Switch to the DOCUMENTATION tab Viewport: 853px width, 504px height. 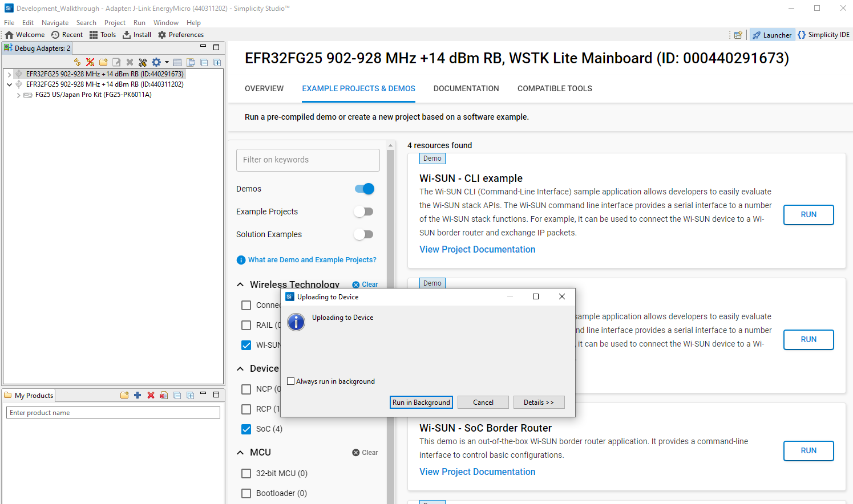click(466, 88)
